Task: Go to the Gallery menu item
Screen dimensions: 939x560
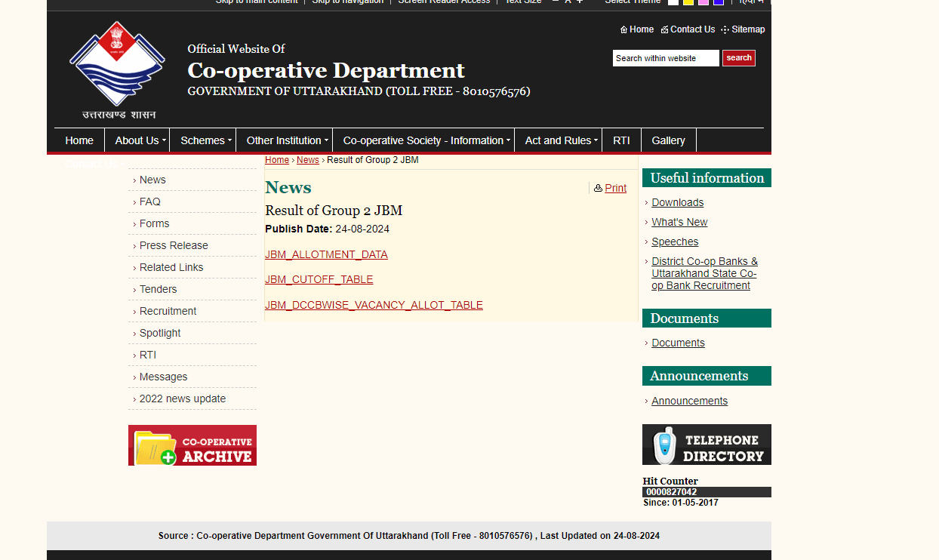Action: pyautogui.click(x=668, y=140)
